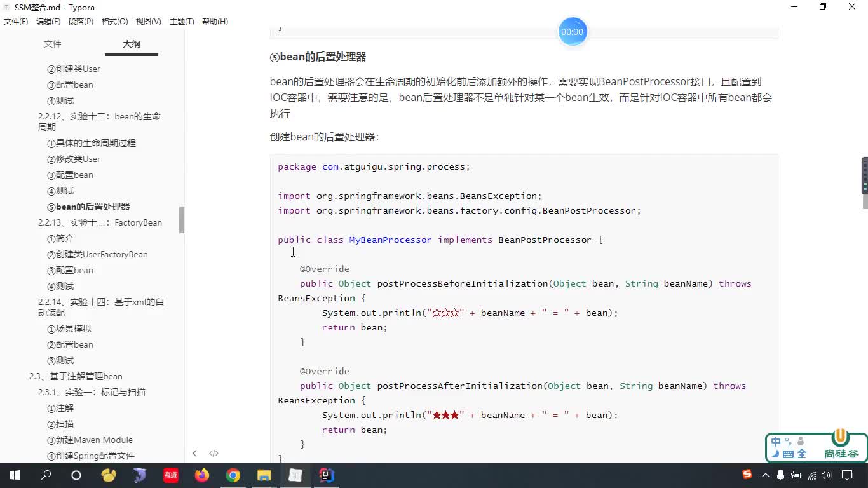Open 编辑(E) menu
Image resolution: width=868 pixels, height=488 pixels.
click(x=48, y=22)
